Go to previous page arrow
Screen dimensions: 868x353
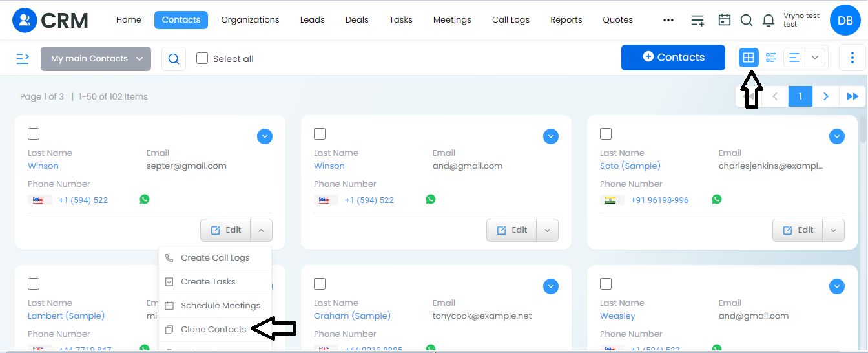(x=775, y=96)
